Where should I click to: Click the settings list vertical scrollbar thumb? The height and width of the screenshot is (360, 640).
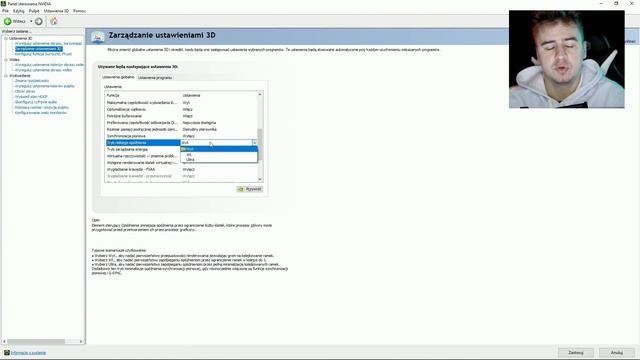(x=260, y=145)
